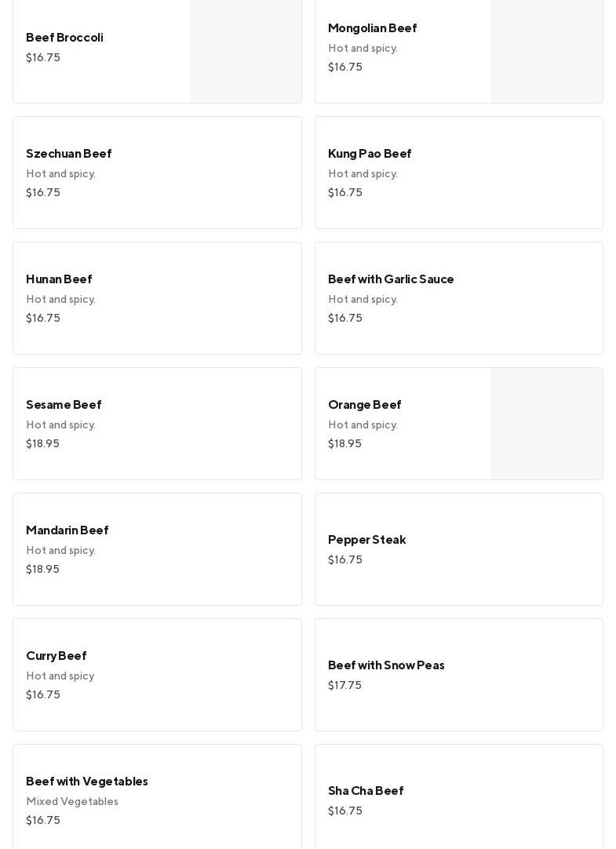Open the Orange Beef image thumbnail
This screenshot has width=616, height=849.
[x=547, y=424]
